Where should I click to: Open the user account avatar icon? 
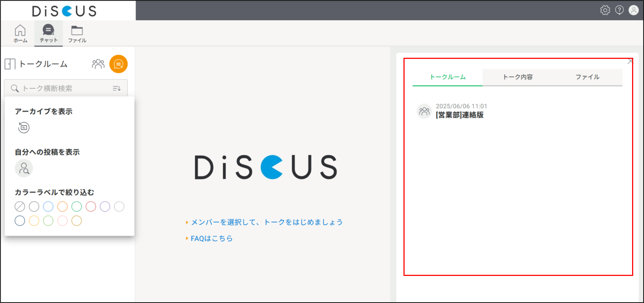(634, 10)
